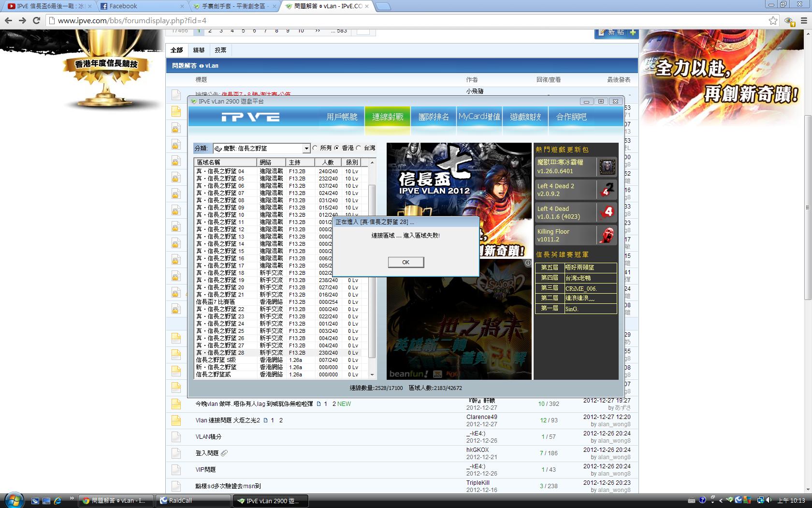Switch to the 團隊排名 tab

[434, 117]
